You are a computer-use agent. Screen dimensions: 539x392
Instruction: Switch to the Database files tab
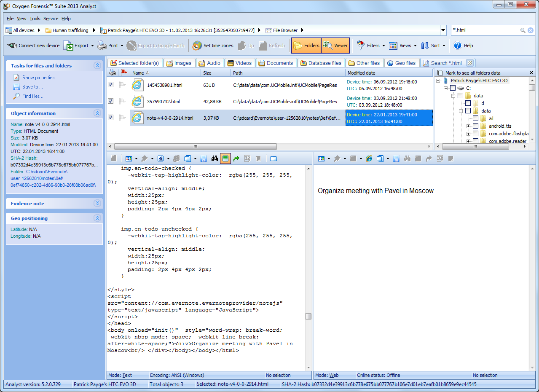click(321, 63)
